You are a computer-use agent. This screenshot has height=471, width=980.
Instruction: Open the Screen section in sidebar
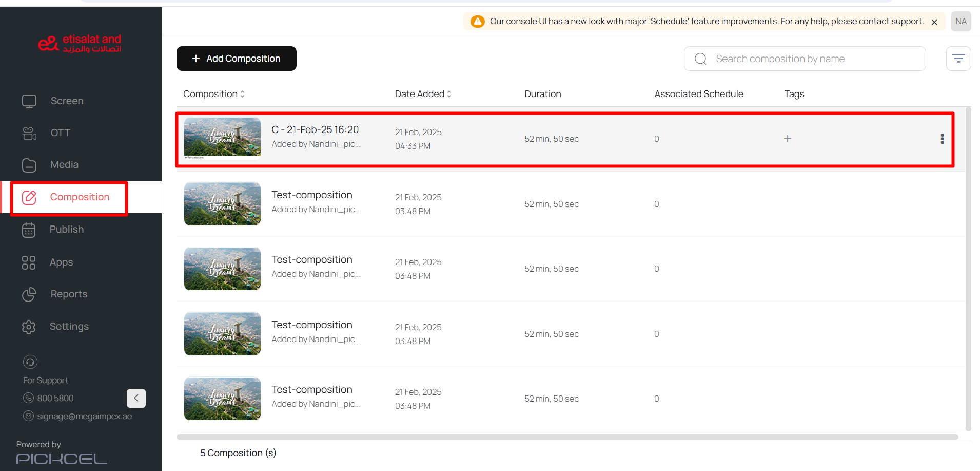[x=67, y=101]
